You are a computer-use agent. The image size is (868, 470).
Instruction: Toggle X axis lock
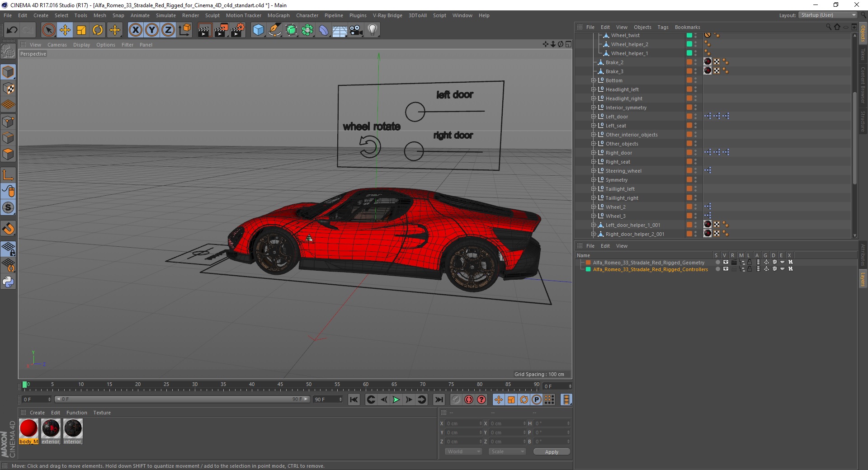tap(135, 30)
